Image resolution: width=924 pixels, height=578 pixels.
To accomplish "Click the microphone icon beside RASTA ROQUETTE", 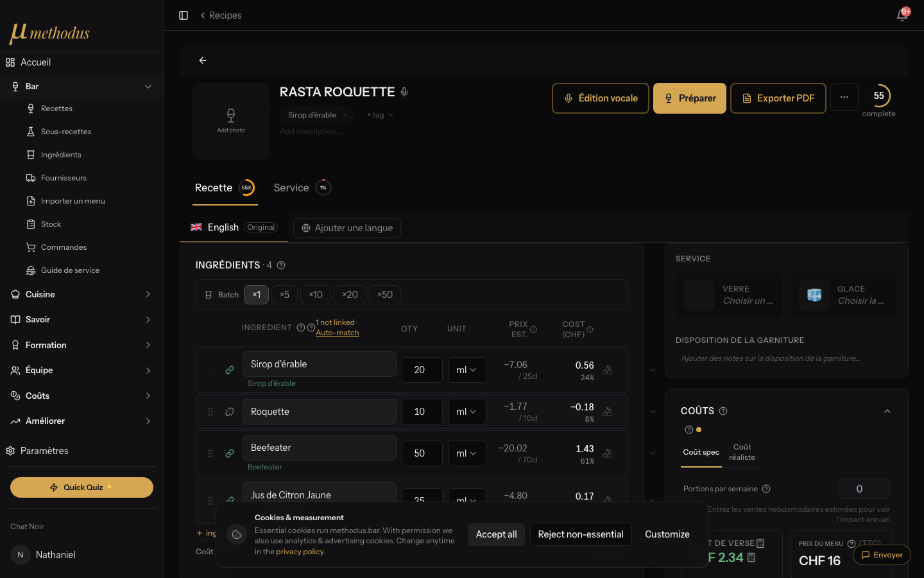I will pos(404,92).
